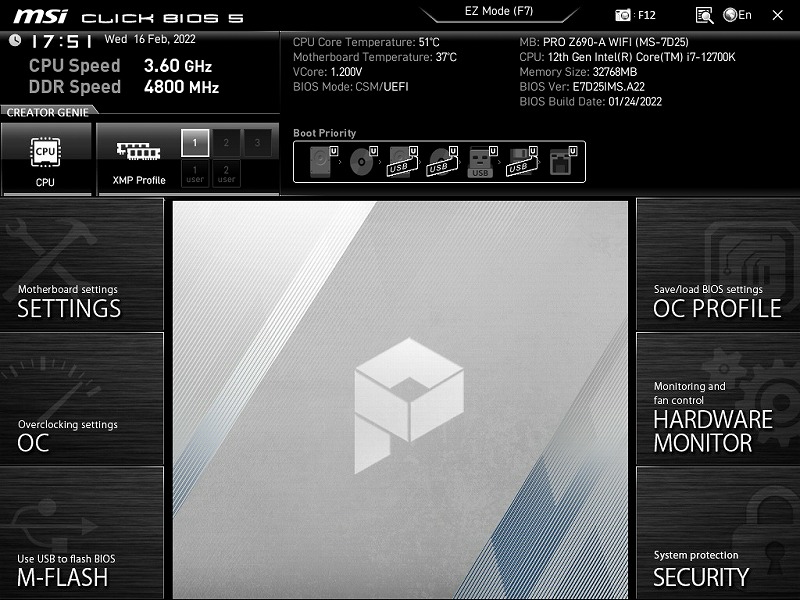Viewport: 800px width, 600px height.
Task: Select USB floppy boot device
Action: pyautogui.click(x=522, y=162)
